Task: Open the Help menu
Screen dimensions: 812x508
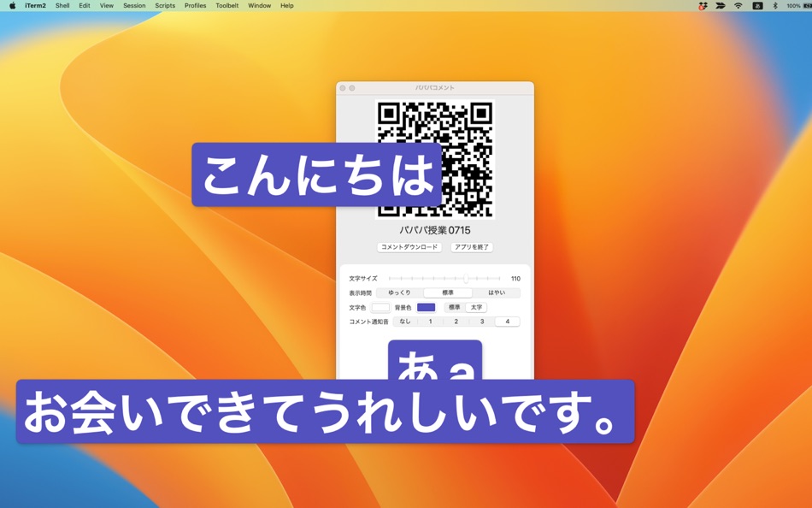Action: pyautogui.click(x=287, y=6)
